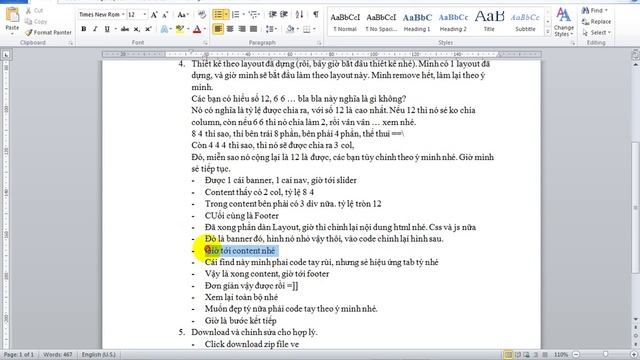Image resolution: width=640 pixels, height=360 pixels.
Task: Click the 110% zoom level
Action: pyautogui.click(x=561, y=355)
